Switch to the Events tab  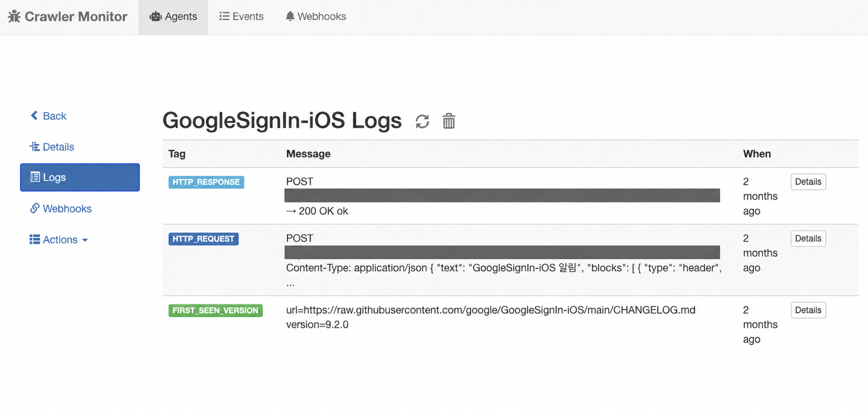pos(241,17)
